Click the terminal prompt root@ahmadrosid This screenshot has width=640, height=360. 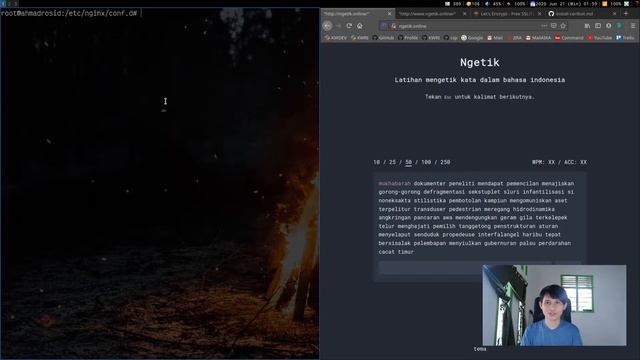(x=69, y=13)
